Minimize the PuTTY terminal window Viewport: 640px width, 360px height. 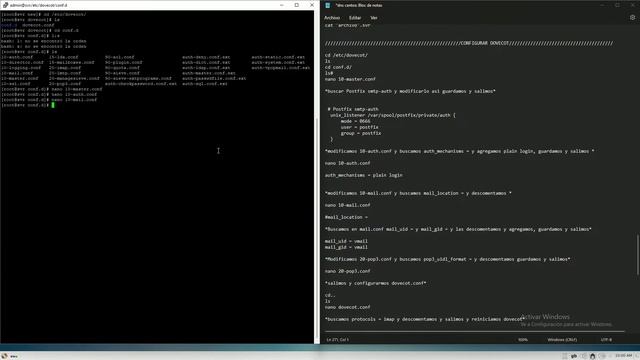tap(282, 5)
